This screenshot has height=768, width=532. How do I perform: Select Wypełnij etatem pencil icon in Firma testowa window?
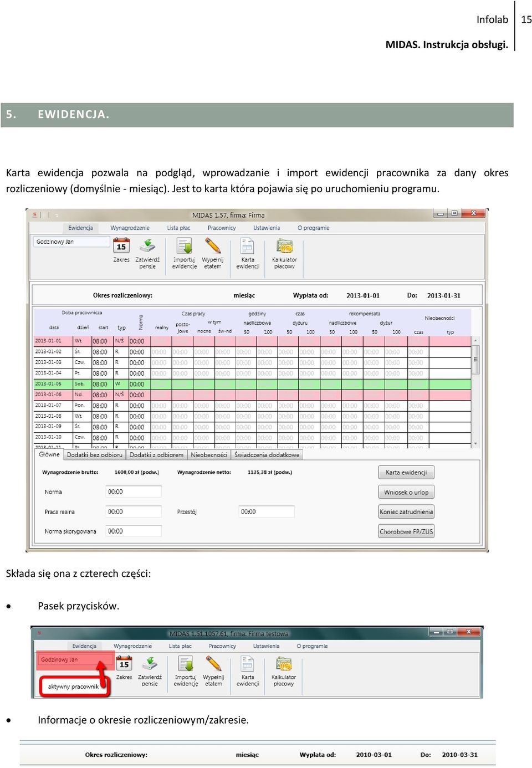tap(213, 664)
